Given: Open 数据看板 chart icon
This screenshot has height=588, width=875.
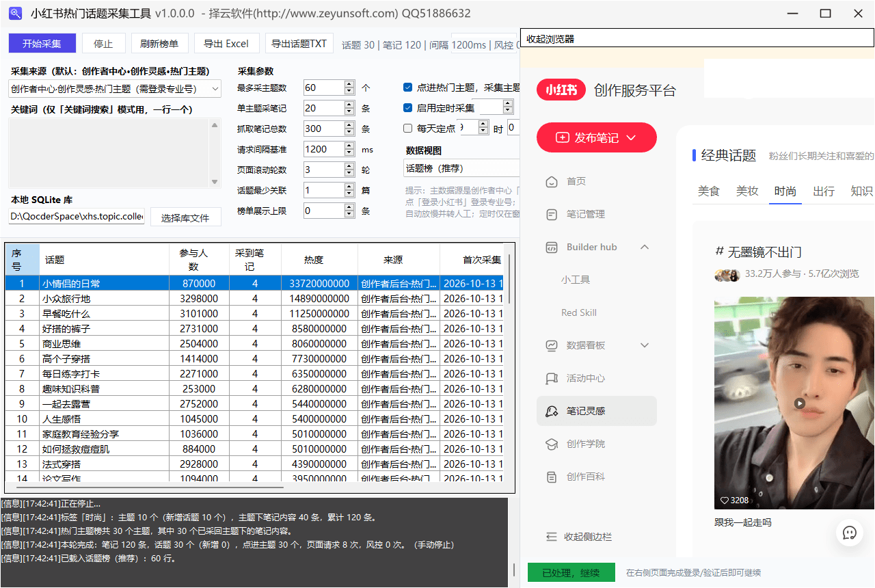Looking at the screenshot, I should (x=552, y=345).
